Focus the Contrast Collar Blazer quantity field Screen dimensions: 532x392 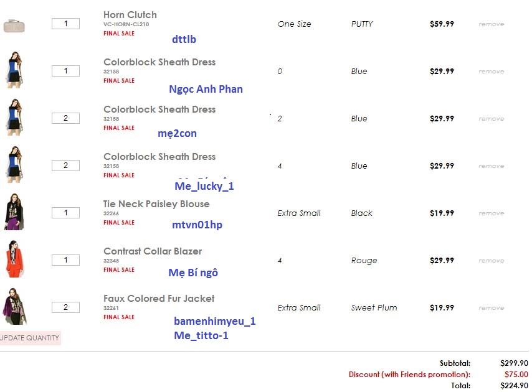(65, 260)
